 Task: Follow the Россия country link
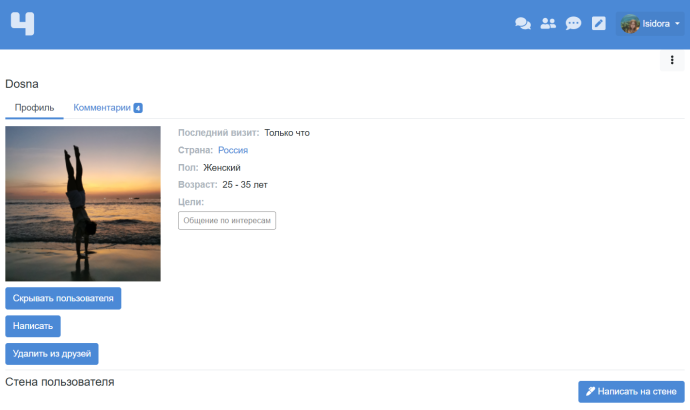233,150
